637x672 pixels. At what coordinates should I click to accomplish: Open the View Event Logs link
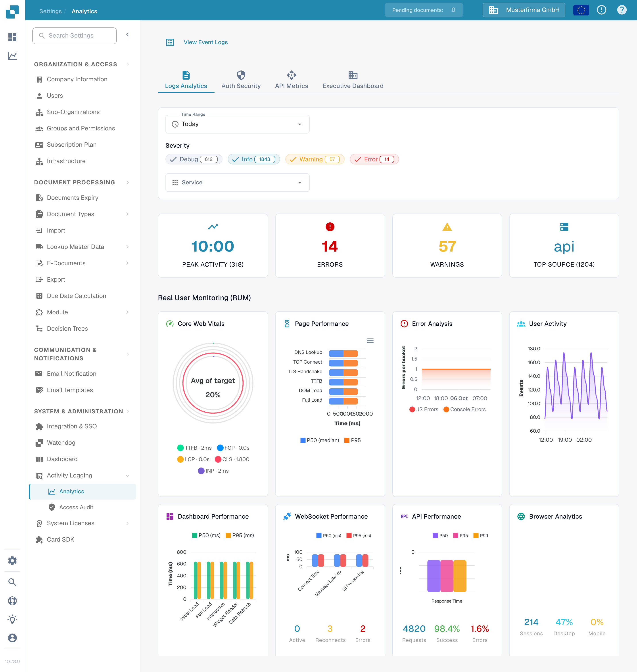tap(205, 42)
